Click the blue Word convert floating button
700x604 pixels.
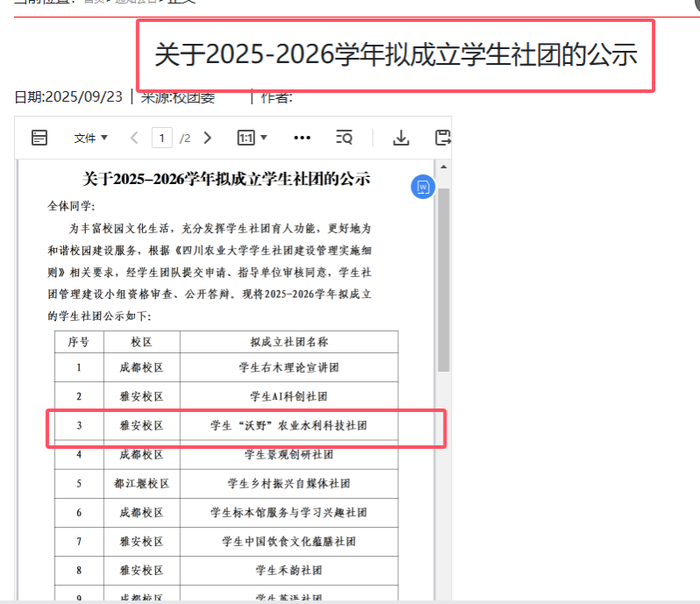[423, 187]
